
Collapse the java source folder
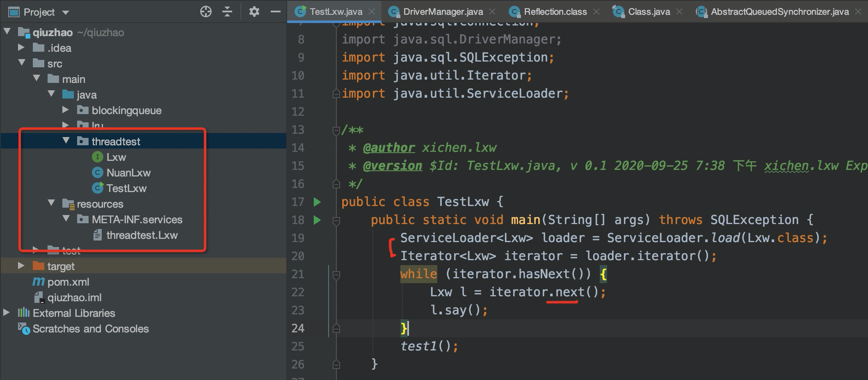[51, 94]
